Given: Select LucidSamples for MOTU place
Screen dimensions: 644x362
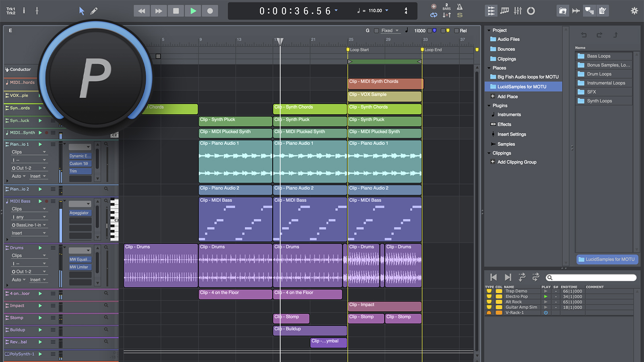Looking at the screenshot, I should [522, 86].
